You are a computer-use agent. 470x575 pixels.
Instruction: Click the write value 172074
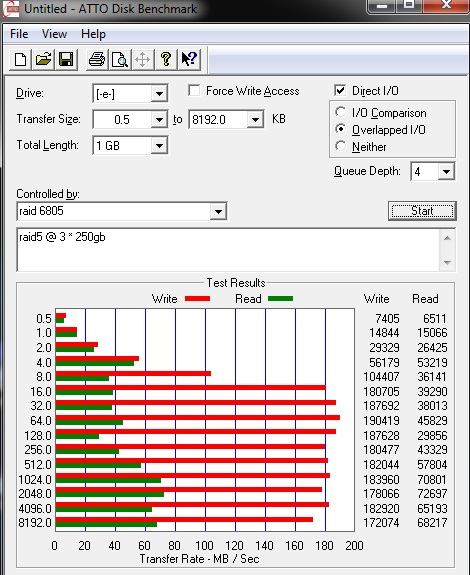pyautogui.click(x=381, y=522)
